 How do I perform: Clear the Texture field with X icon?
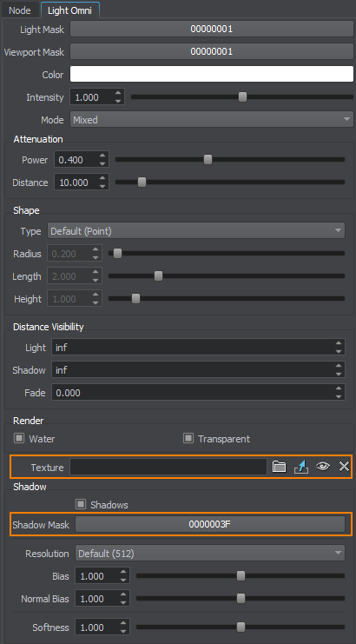point(344,467)
